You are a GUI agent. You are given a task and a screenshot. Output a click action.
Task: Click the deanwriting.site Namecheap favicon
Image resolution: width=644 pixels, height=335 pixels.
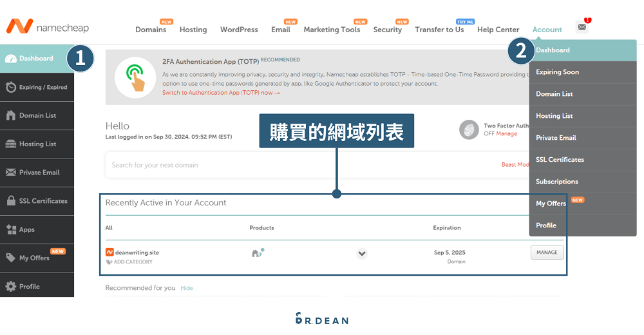pyautogui.click(x=109, y=253)
